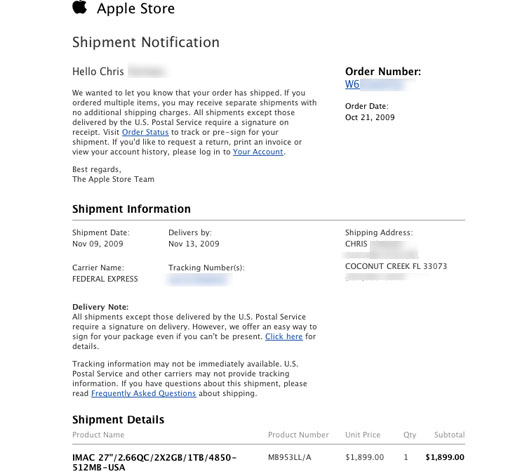The height and width of the screenshot is (474, 508).
Task: Click the blurred tracking number link
Action: click(x=199, y=279)
